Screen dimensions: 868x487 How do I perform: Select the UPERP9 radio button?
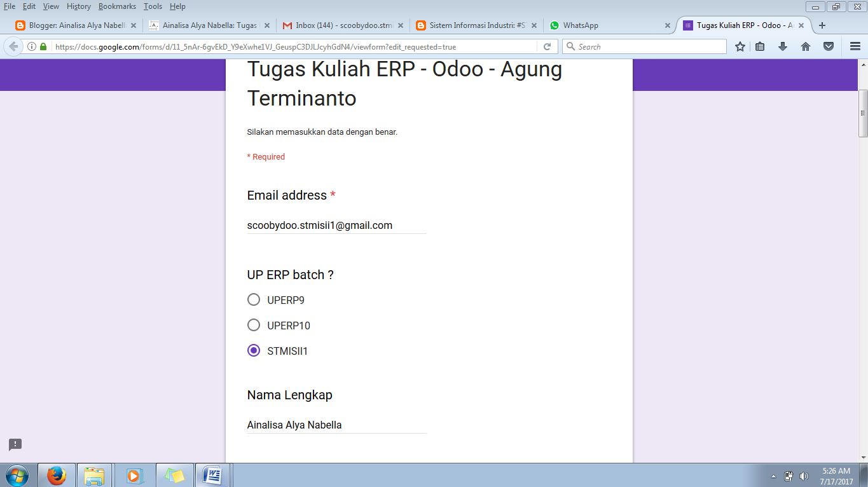pos(254,299)
